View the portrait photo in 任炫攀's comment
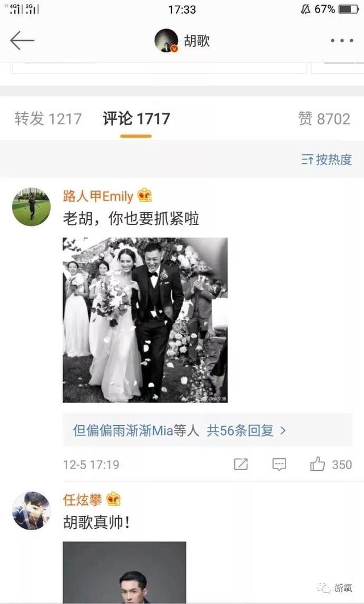The image size is (364, 604). click(125, 573)
